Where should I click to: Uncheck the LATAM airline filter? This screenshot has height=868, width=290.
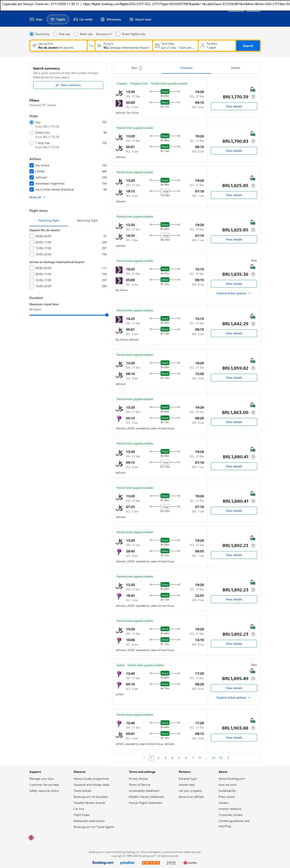pos(32,172)
